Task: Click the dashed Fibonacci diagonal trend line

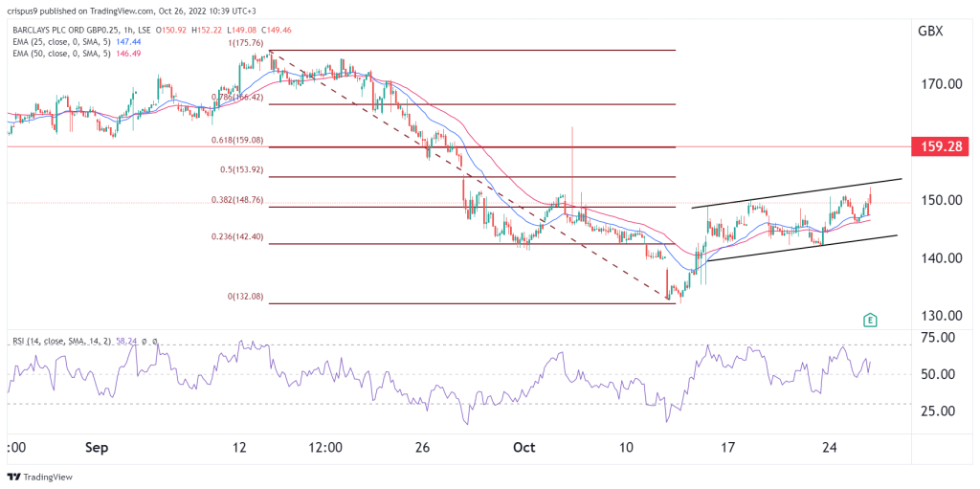Action: [x=469, y=175]
